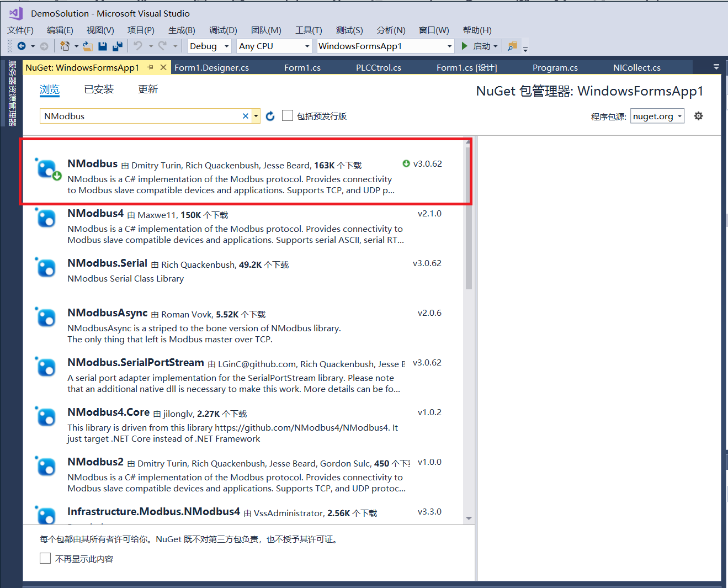Click the NModbus.SerialPortStream package icon

pos(46,367)
